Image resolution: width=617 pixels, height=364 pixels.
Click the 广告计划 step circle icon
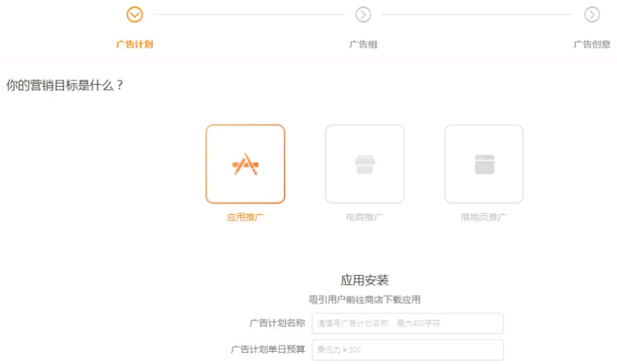point(134,14)
